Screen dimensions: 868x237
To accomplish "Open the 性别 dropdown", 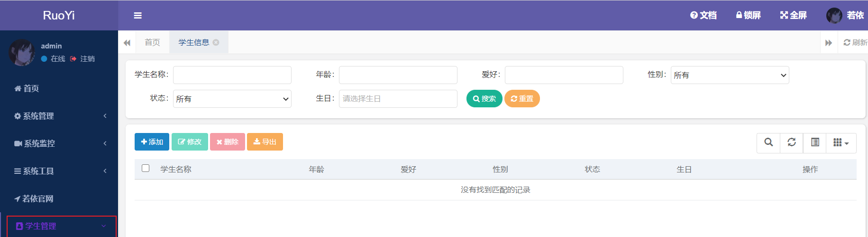I will click(730, 75).
